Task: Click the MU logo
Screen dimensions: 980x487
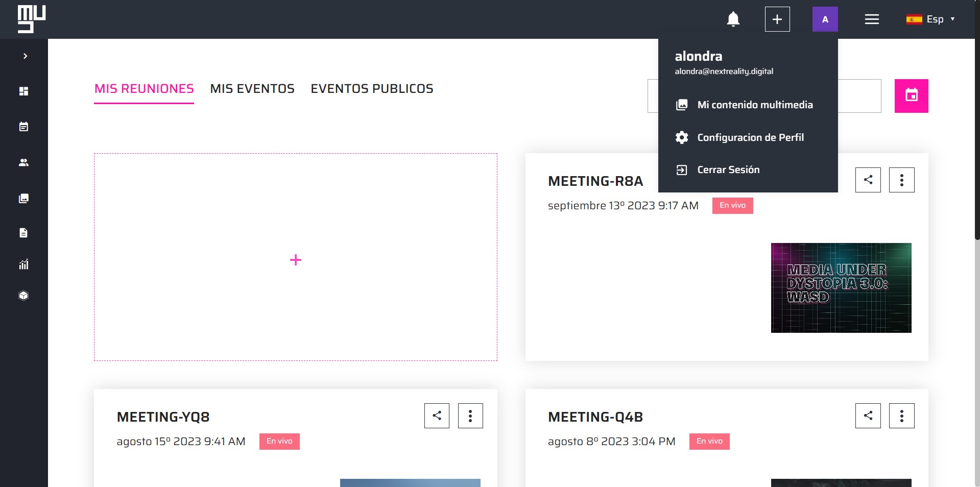Action: point(32,19)
